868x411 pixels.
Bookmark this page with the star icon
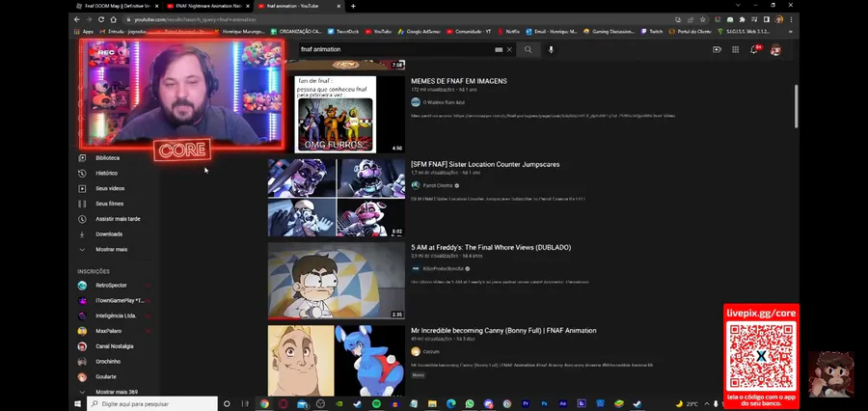(x=702, y=19)
